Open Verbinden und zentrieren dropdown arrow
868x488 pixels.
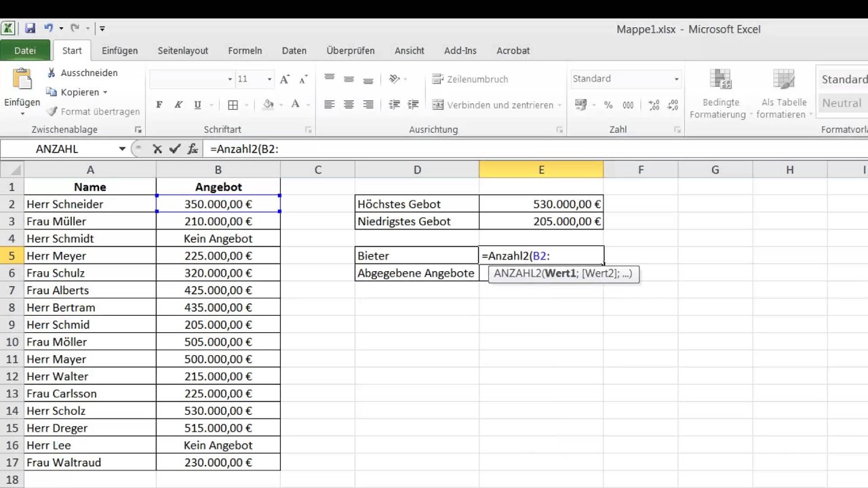pyautogui.click(x=559, y=105)
